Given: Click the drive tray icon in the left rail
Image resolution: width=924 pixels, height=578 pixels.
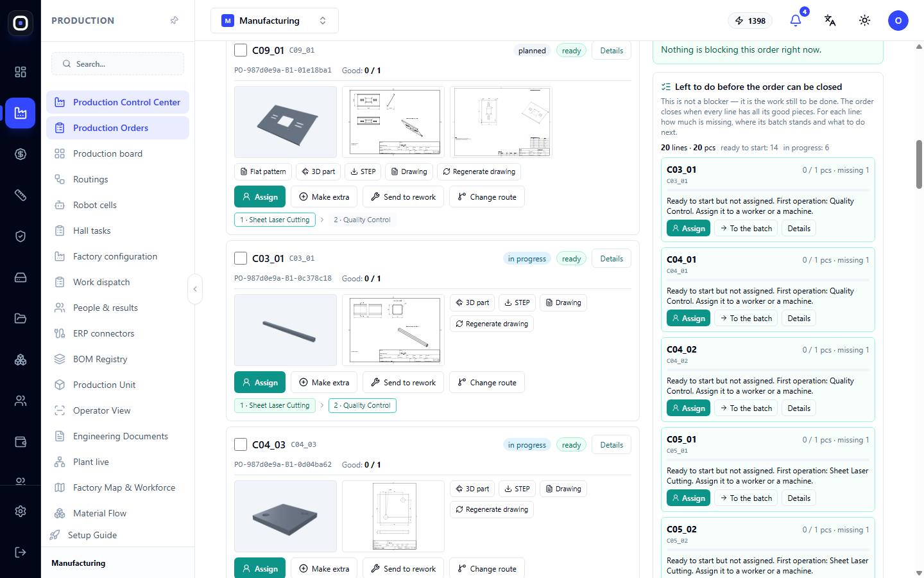Looking at the screenshot, I should tap(21, 277).
